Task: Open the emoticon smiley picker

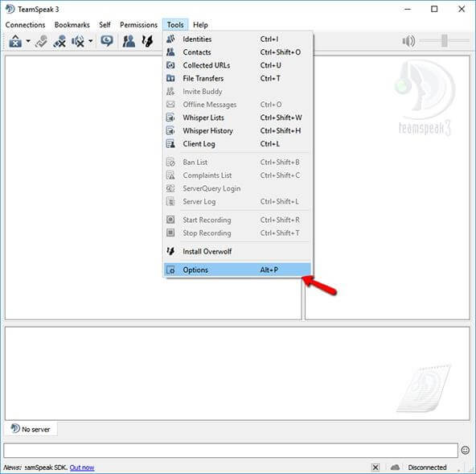Action: 465,450
